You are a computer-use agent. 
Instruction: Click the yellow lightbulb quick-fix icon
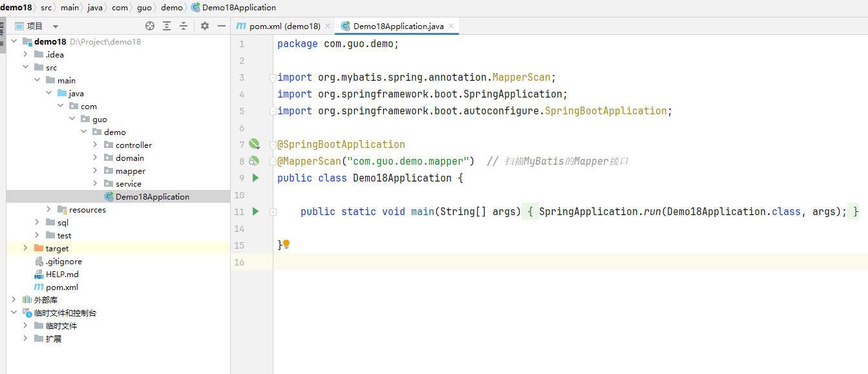tap(286, 244)
